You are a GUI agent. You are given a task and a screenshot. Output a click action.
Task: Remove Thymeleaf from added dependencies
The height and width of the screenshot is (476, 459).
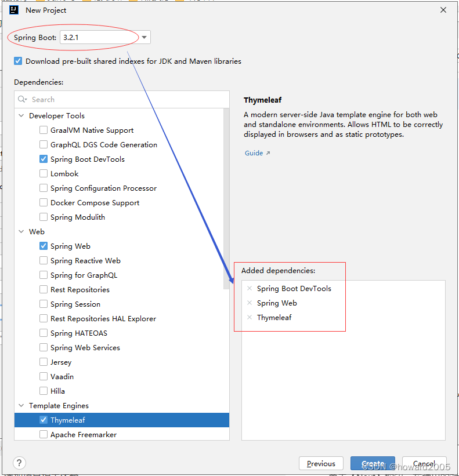[250, 317]
